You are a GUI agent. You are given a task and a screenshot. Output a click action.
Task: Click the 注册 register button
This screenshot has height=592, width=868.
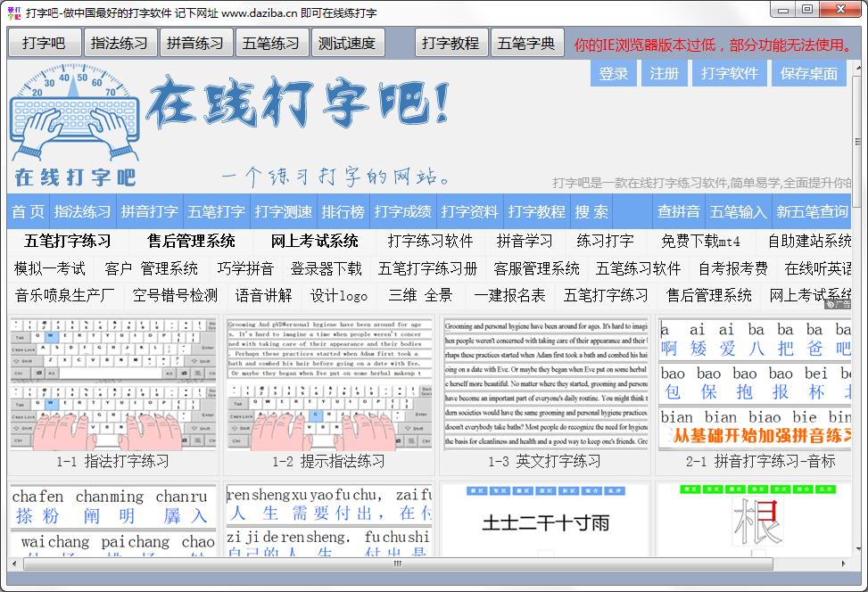[x=663, y=74]
